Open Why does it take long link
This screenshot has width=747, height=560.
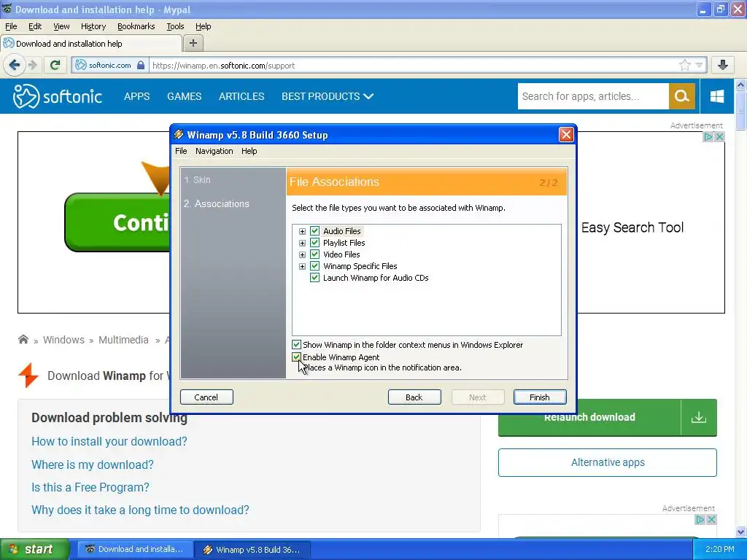(x=140, y=510)
